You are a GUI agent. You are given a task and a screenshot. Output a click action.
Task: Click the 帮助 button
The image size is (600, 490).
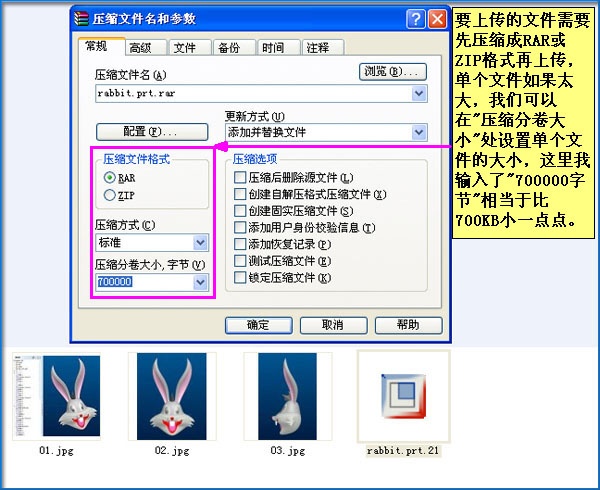408,325
